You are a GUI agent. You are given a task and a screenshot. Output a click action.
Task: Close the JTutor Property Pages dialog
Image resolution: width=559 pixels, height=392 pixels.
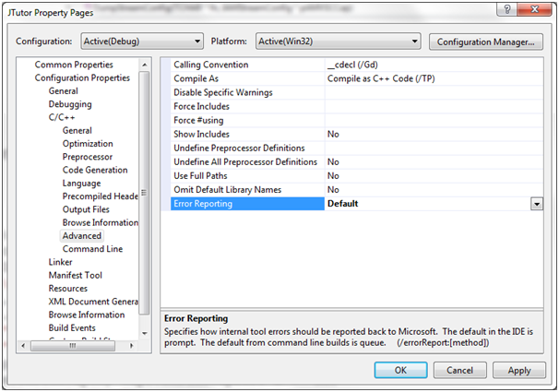pos(534,9)
